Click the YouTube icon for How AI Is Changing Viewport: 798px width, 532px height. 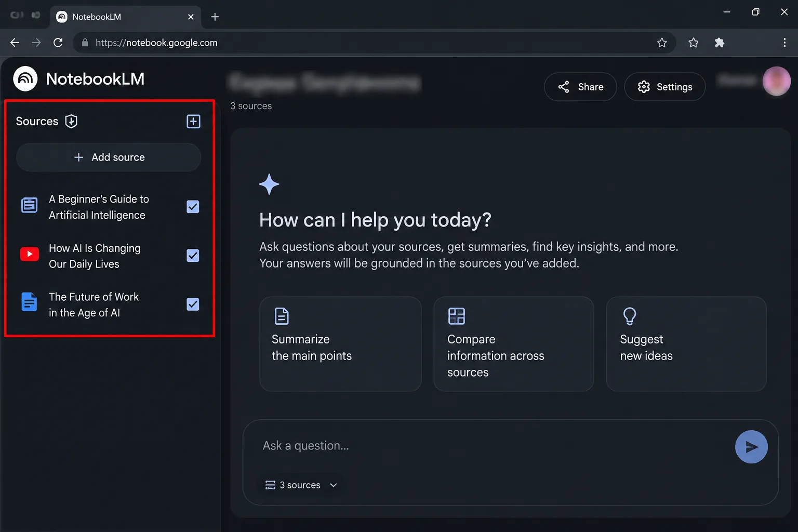30,254
